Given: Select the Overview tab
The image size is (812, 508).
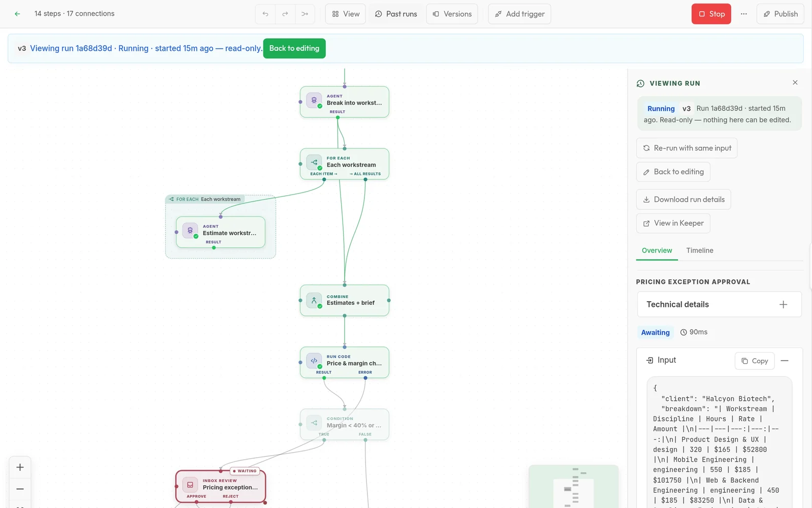Looking at the screenshot, I should (657, 250).
